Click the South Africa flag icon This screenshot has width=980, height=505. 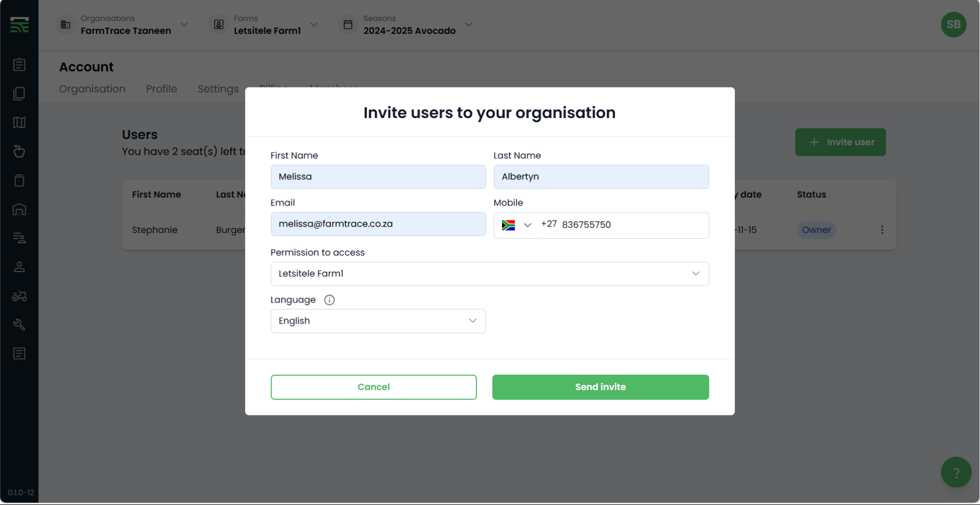(x=508, y=225)
